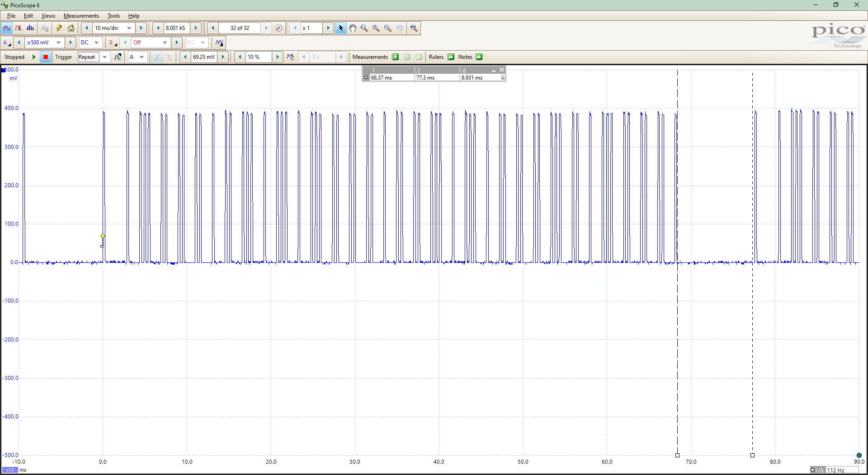868x475 pixels.
Task: Open Advanced trigger settings icon
Action: tap(118, 57)
